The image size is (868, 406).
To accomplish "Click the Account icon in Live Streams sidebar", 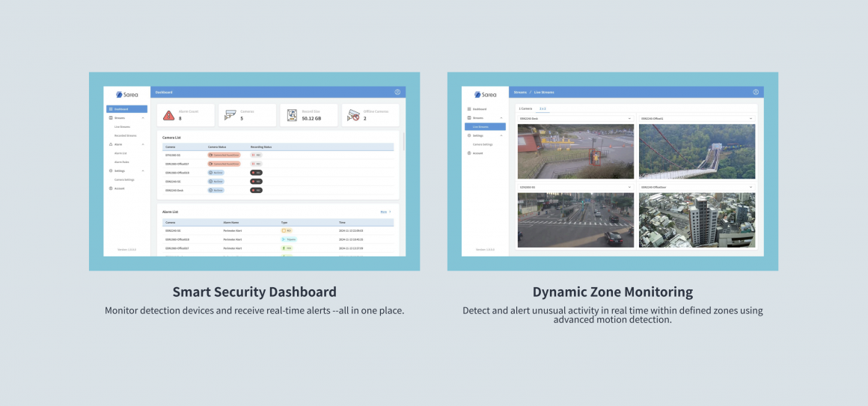I will 469,153.
